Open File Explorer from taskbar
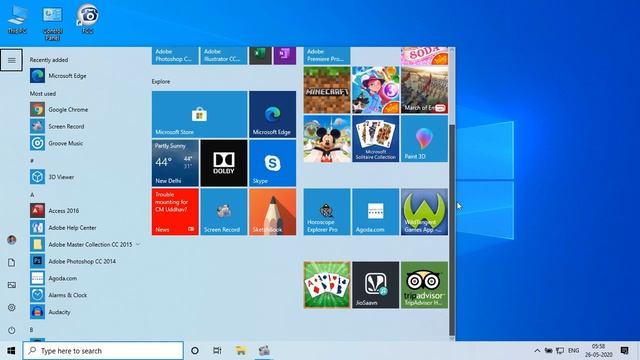This screenshot has width=640, height=360. coord(241,351)
